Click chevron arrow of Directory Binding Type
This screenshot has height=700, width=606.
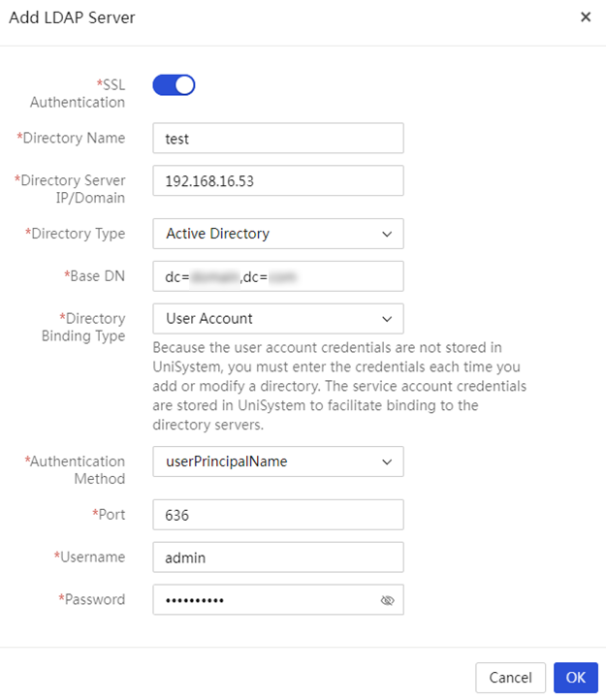387,319
